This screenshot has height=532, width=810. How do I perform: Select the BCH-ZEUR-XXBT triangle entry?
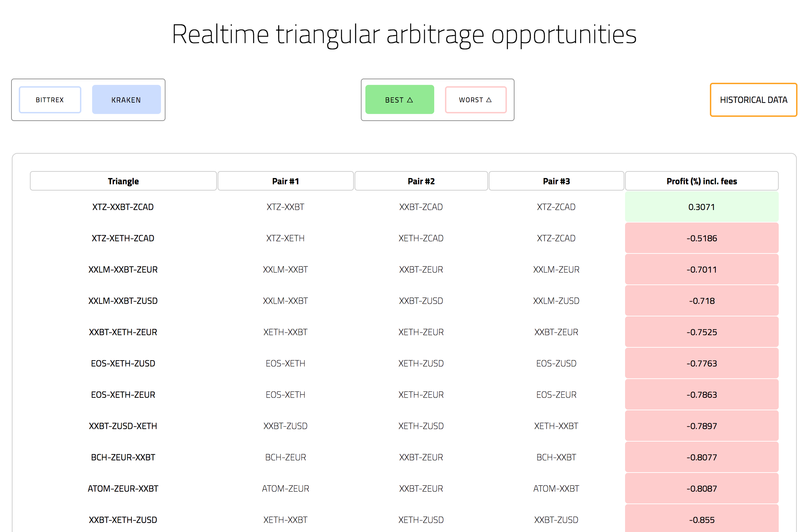click(123, 457)
